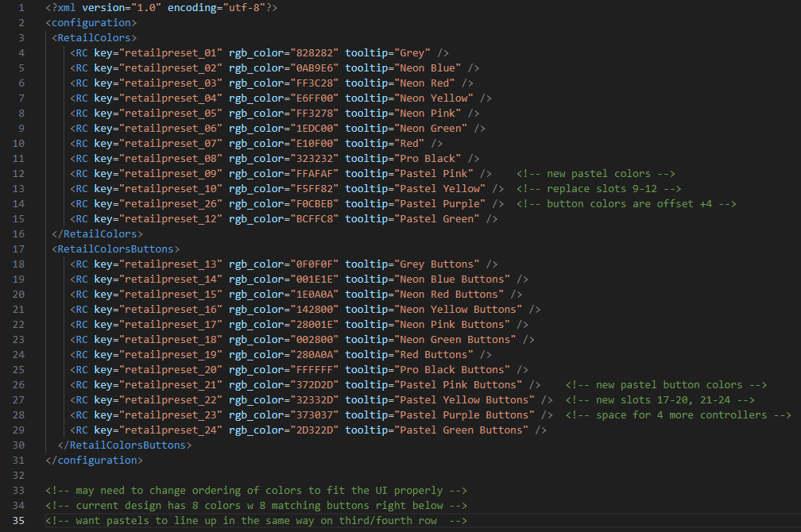The width and height of the screenshot is (801, 532).
Task: Click the tooltip value "Neon Red"
Action: click(x=424, y=83)
